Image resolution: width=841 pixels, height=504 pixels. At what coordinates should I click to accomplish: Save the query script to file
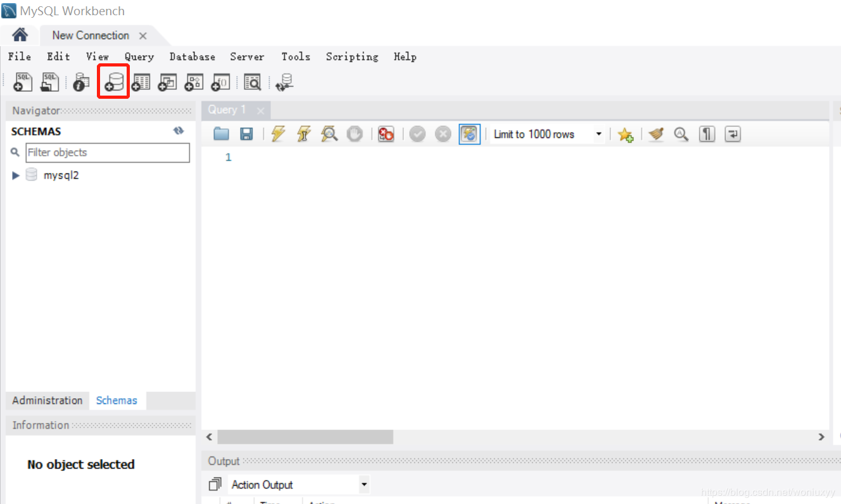[246, 134]
